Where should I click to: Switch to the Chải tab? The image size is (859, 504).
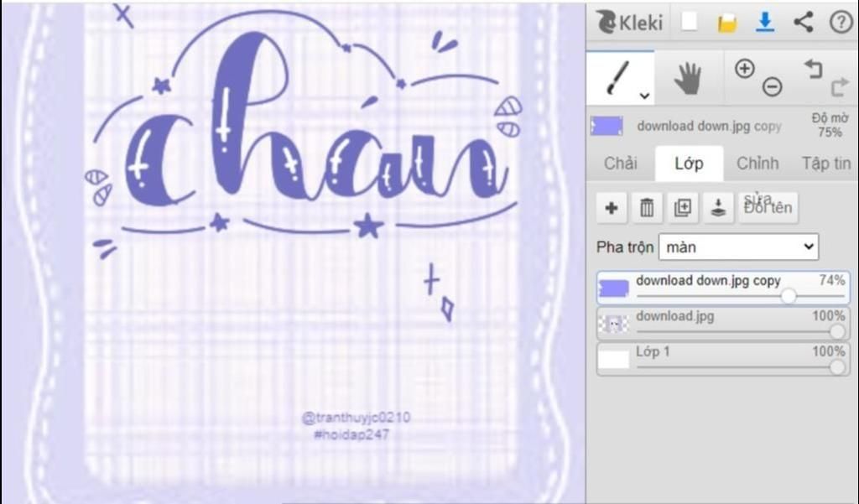pos(620,164)
